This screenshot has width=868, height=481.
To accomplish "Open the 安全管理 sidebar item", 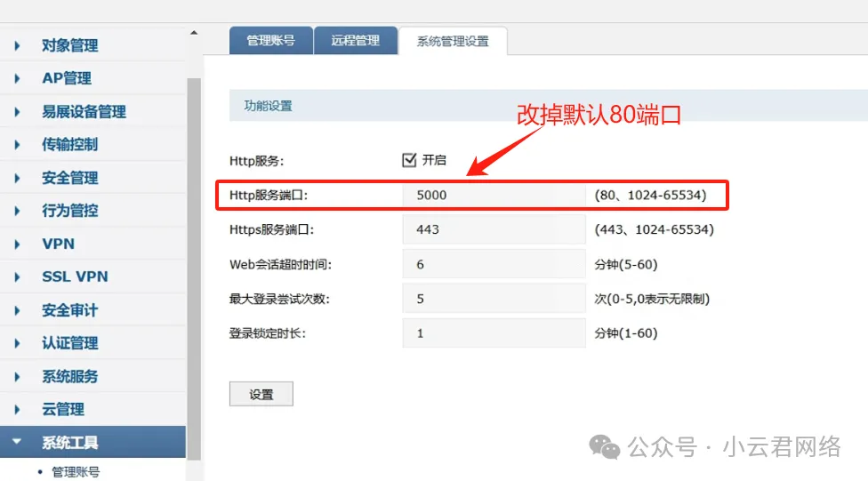I will (69, 178).
